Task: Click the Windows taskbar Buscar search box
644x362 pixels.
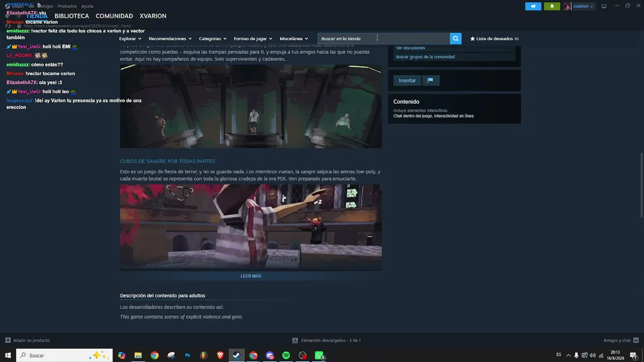Action: (64, 355)
